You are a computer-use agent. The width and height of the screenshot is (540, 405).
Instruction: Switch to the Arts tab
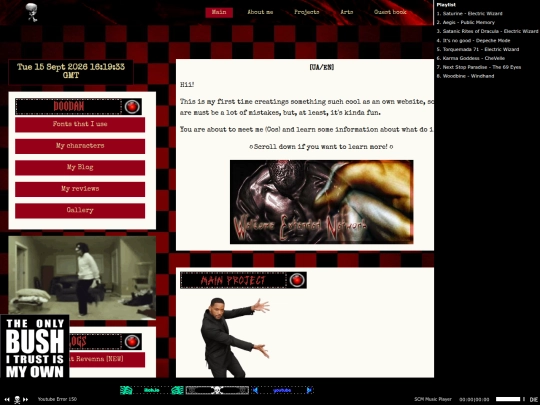coord(346,12)
